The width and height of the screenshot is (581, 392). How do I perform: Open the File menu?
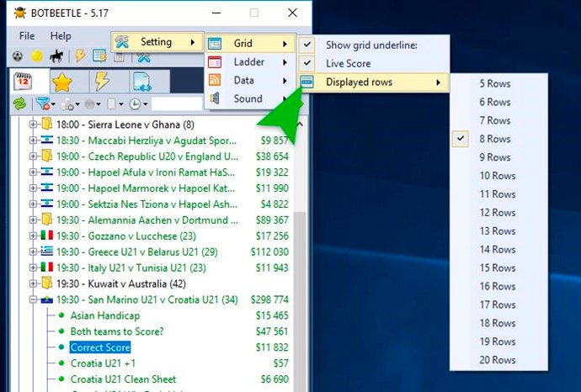[27, 36]
